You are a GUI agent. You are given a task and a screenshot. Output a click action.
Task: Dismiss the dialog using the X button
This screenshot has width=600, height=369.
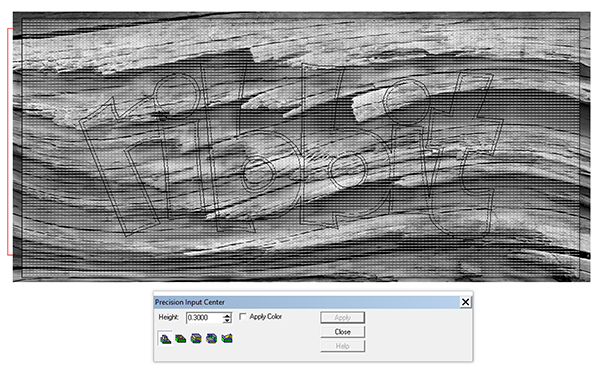465,302
